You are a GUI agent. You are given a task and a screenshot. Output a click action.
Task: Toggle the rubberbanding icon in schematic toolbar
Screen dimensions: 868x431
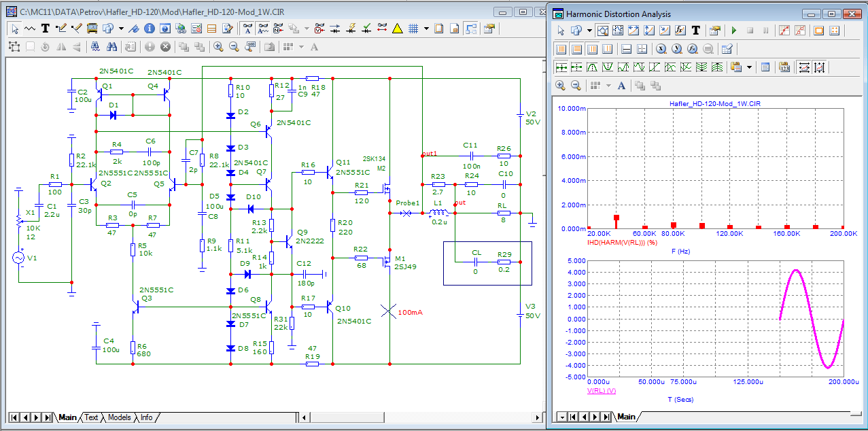pyautogui.click(x=471, y=29)
